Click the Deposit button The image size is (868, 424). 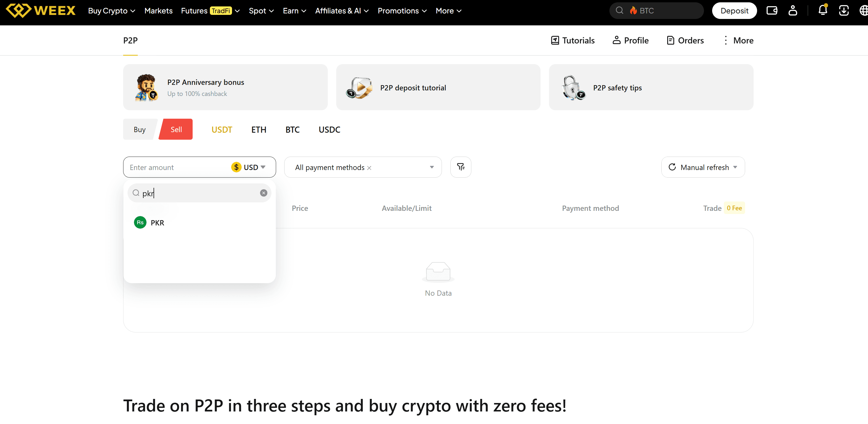point(734,11)
